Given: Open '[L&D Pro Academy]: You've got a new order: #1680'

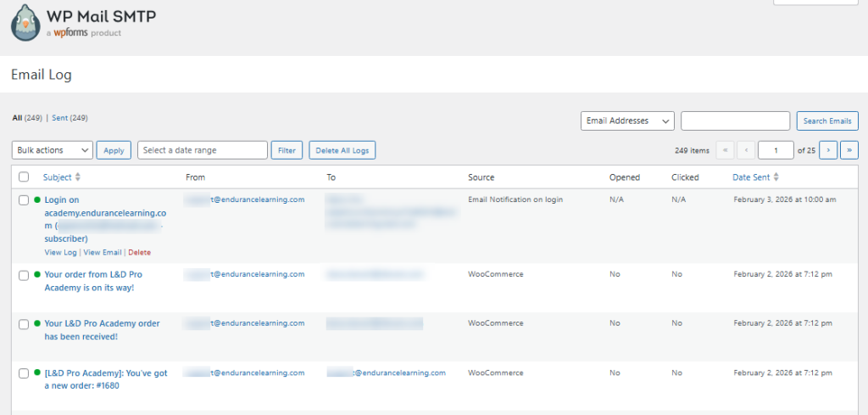Looking at the screenshot, I should pos(106,379).
